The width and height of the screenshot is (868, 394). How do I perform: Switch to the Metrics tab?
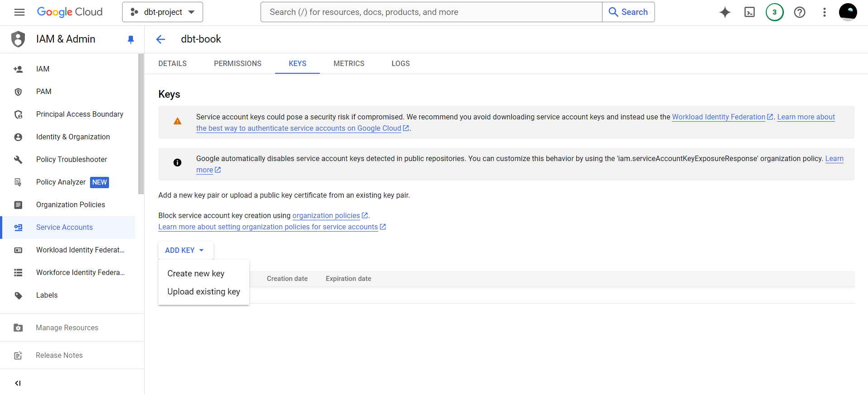pos(349,64)
